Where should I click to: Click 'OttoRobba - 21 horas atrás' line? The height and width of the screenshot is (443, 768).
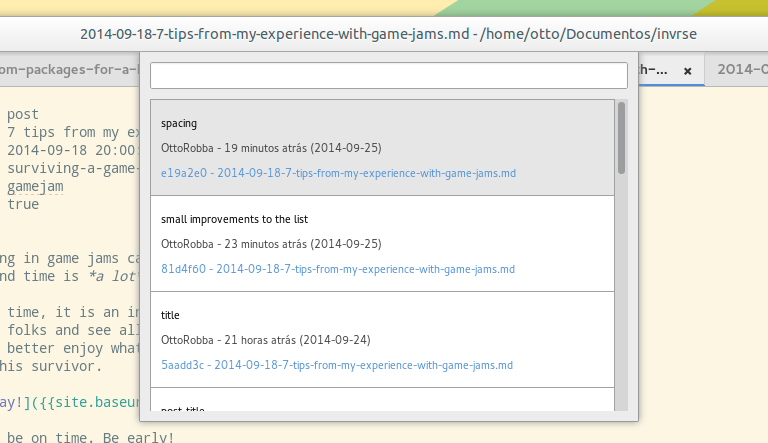tap(265, 340)
